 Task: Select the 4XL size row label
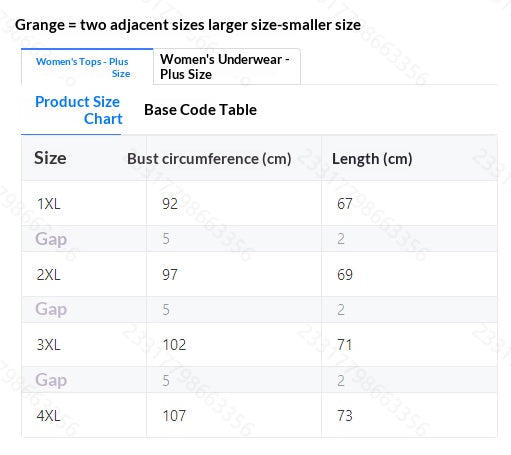pos(49,416)
